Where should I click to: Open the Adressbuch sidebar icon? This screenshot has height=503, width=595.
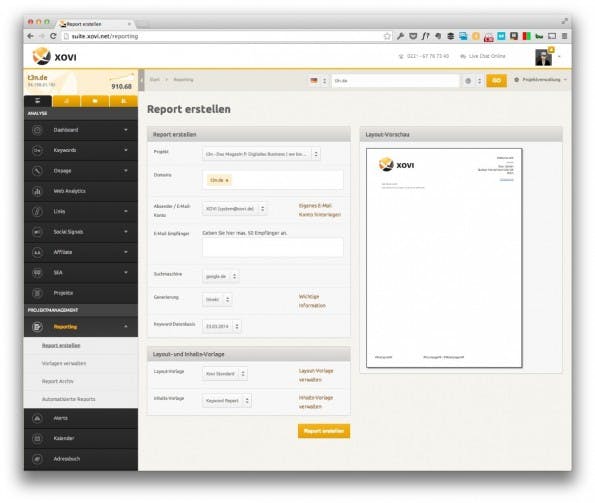pos(37,459)
